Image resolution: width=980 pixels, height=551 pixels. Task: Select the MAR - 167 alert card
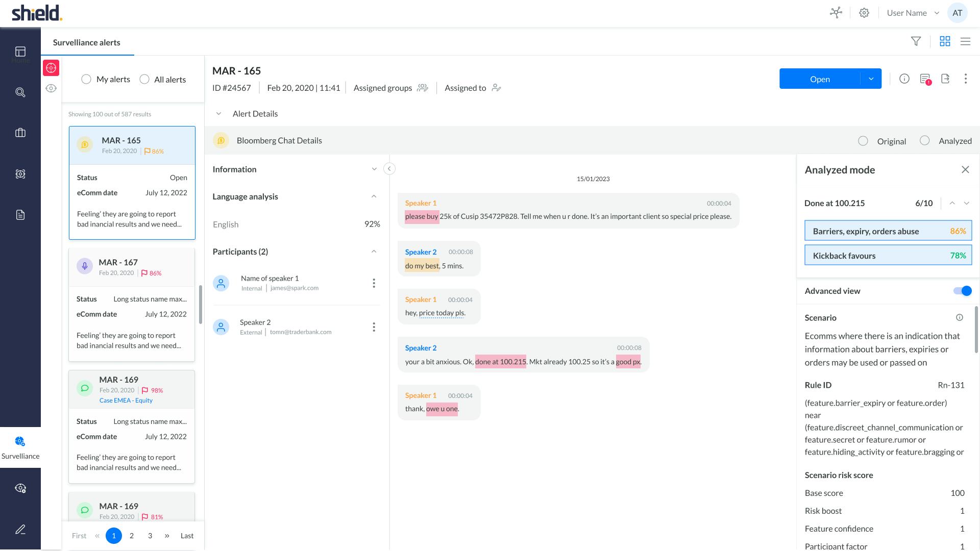tap(132, 266)
